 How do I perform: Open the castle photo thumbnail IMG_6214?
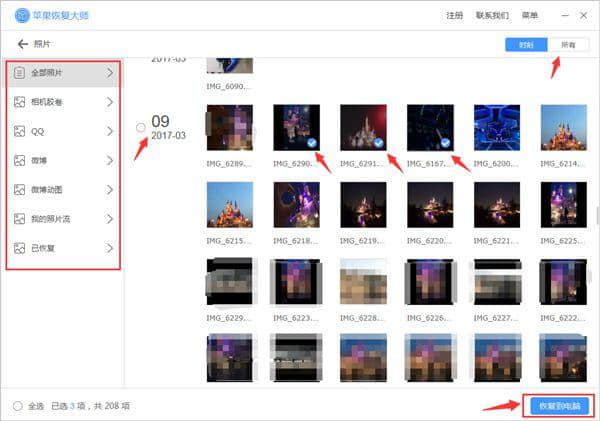click(563, 127)
